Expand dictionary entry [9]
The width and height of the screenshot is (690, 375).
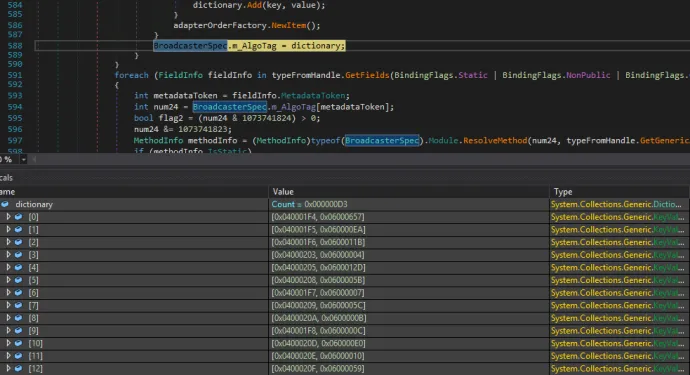pyautogui.click(x=8, y=331)
